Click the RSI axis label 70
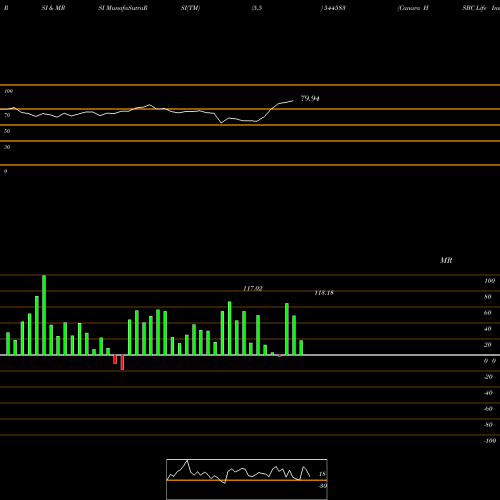The width and height of the screenshot is (500, 500). coord(7,115)
